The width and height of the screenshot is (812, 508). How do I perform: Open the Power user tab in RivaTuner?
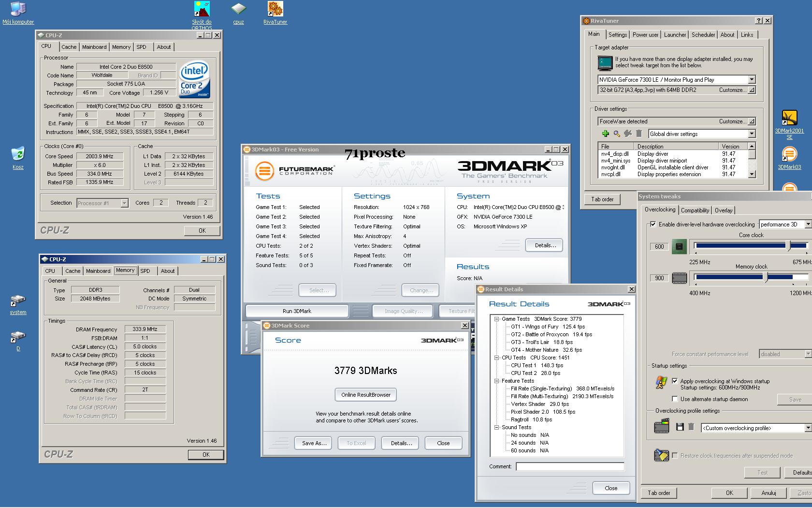click(x=645, y=35)
